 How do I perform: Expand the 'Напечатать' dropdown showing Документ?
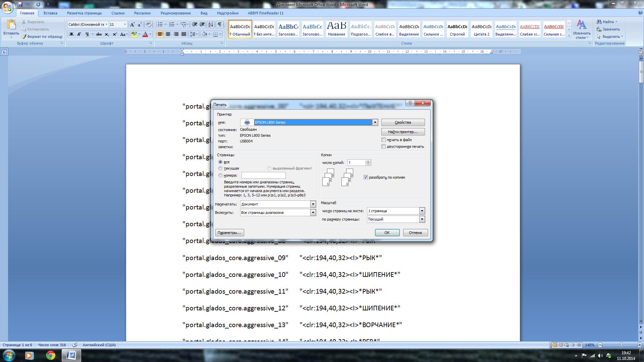pyautogui.click(x=313, y=204)
